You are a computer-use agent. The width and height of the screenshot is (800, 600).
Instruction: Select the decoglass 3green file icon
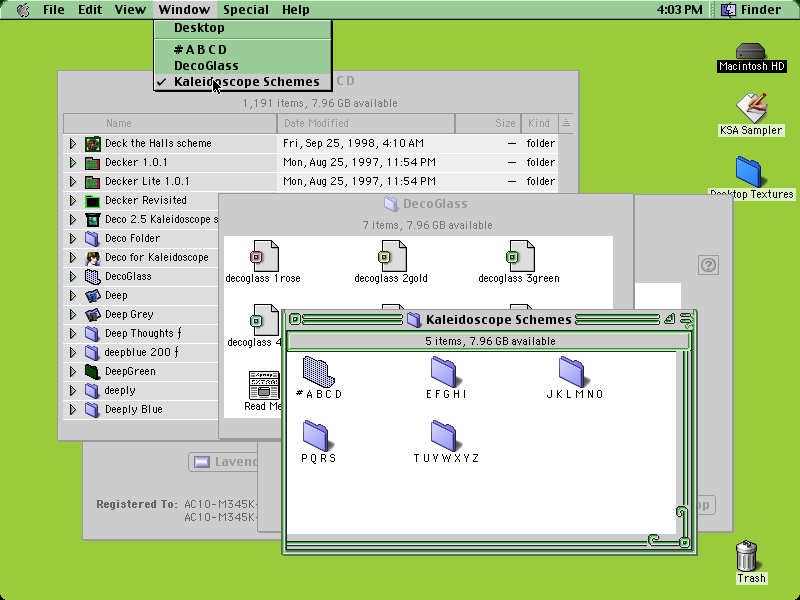click(x=520, y=256)
